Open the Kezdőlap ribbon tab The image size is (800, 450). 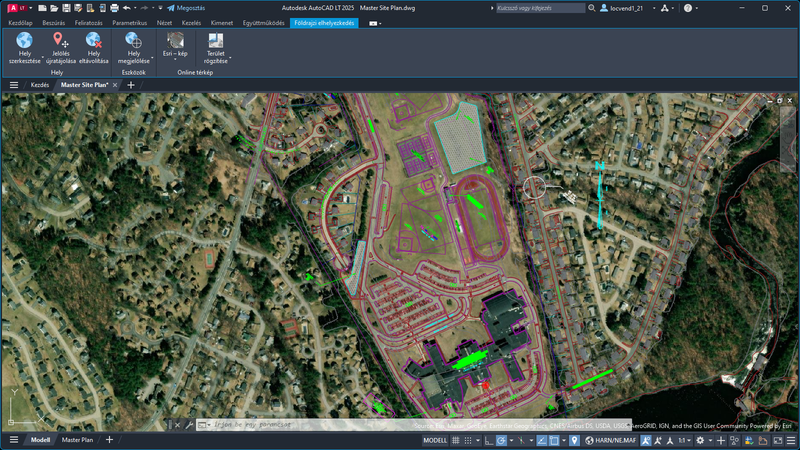coord(20,23)
